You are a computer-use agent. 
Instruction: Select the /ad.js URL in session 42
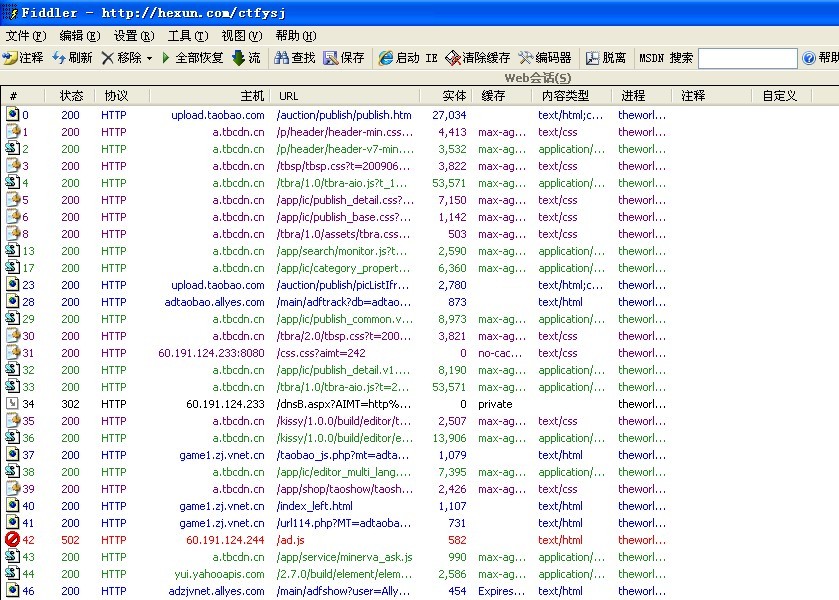(291, 540)
